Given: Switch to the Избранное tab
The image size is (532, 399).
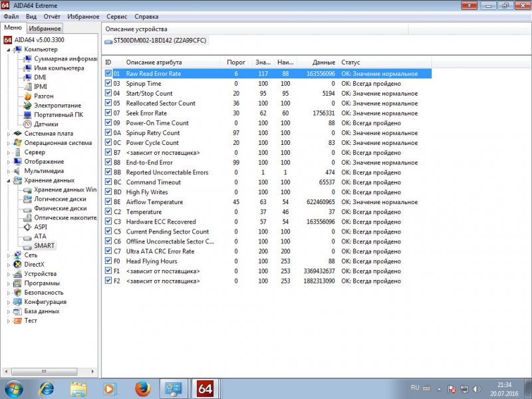Looking at the screenshot, I should click(46, 28).
